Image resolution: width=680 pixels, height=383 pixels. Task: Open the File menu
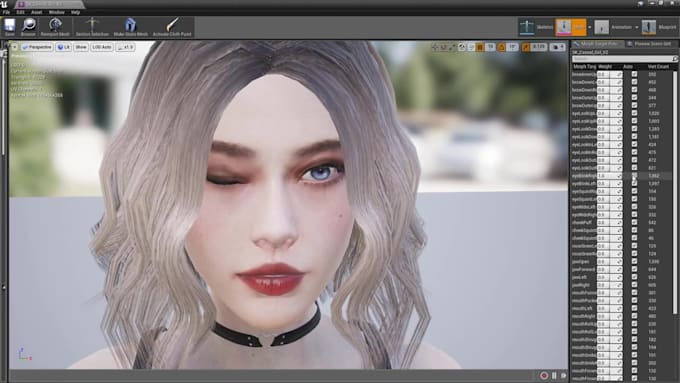pos(7,13)
